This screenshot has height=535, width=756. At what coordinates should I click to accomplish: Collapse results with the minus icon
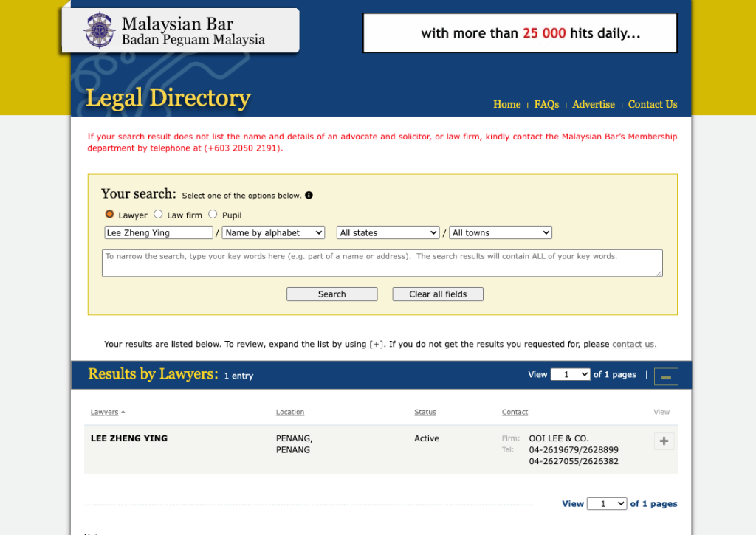[x=666, y=376]
